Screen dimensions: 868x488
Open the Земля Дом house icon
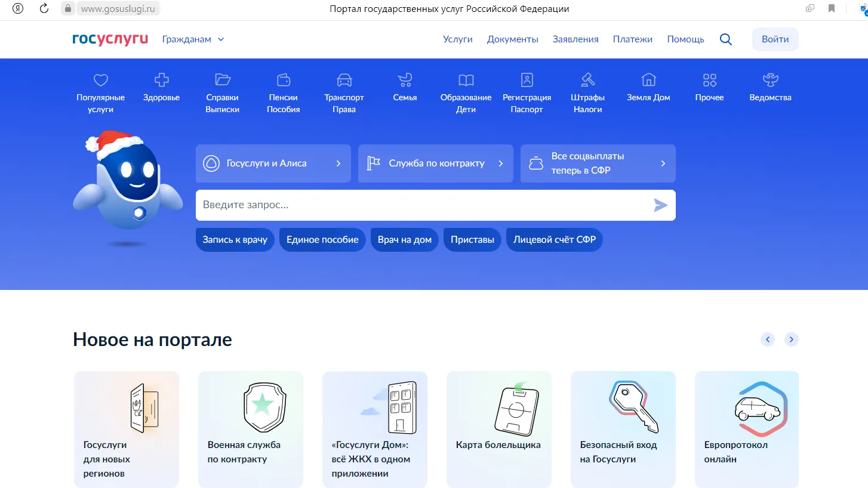(x=648, y=80)
